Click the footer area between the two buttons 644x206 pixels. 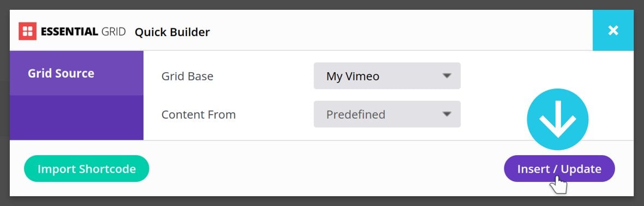coord(326,169)
